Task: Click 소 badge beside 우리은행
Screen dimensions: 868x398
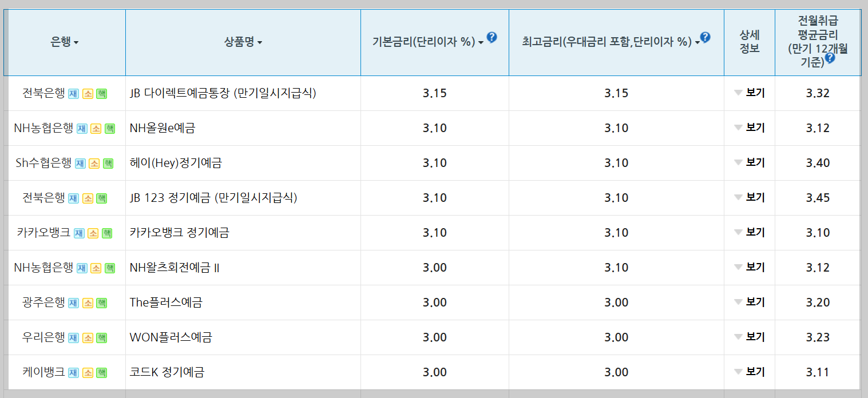Action: click(x=88, y=338)
